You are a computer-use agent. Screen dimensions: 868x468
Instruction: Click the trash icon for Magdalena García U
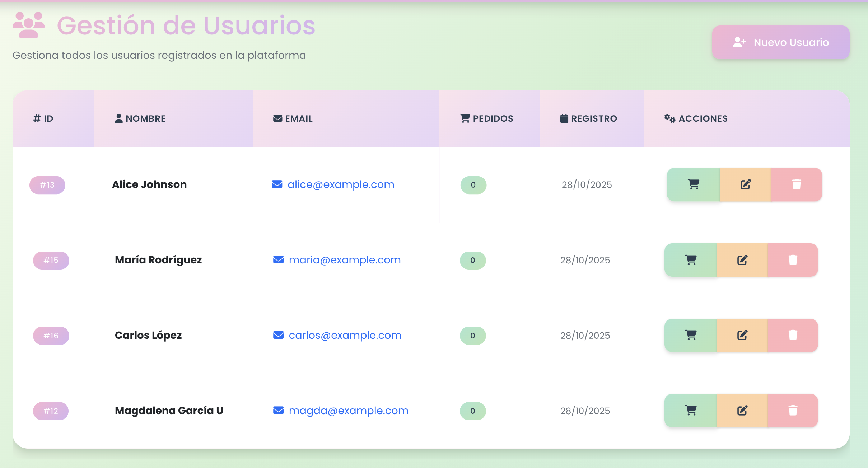pos(793,410)
